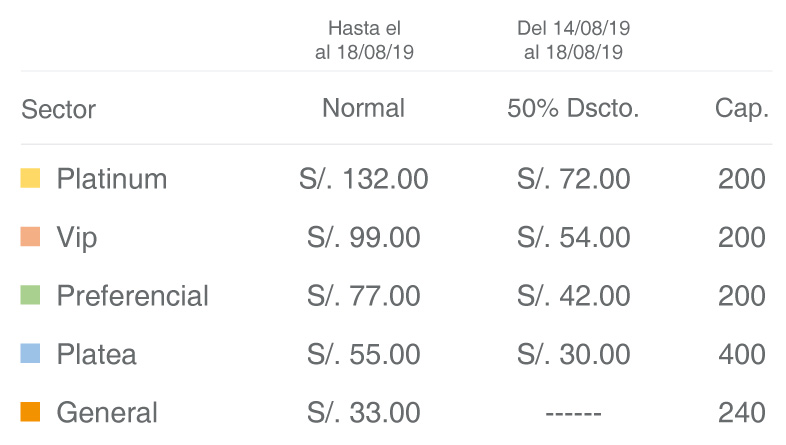Image resolution: width=786 pixels, height=445 pixels.
Task: Click the Platinum normal price S/. 132.00
Action: pyautogui.click(x=363, y=179)
